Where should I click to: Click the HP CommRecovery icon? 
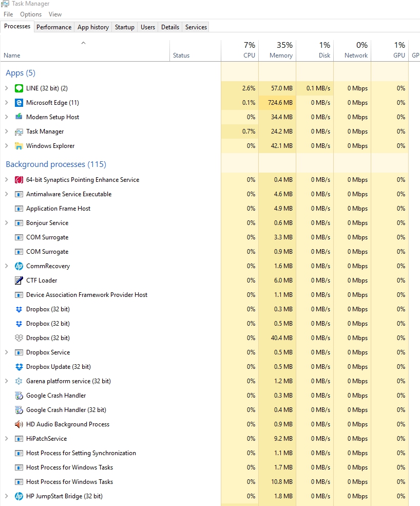tap(19, 266)
